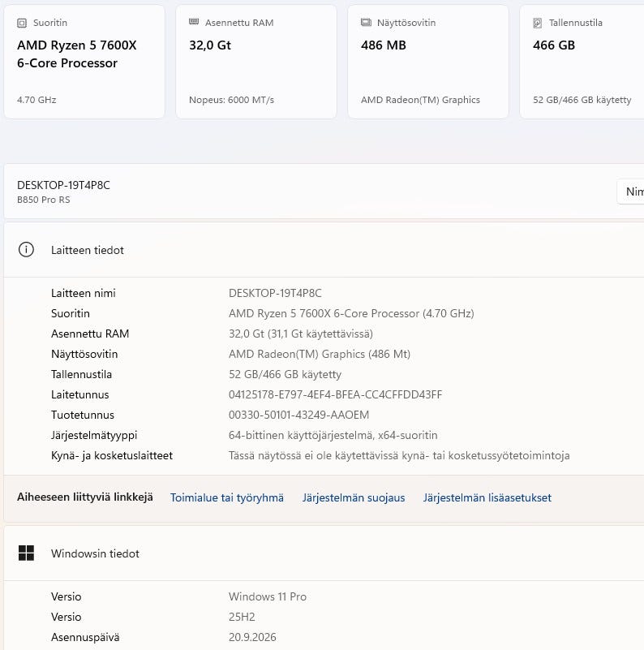Click the processor icon in Suoritin card
The height and width of the screenshot is (650, 644).
(x=22, y=24)
